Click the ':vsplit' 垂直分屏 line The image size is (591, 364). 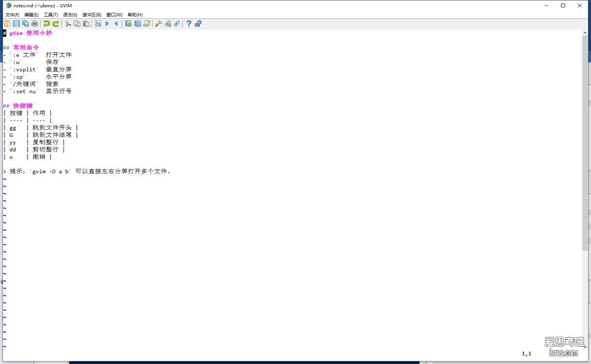(x=37, y=69)
